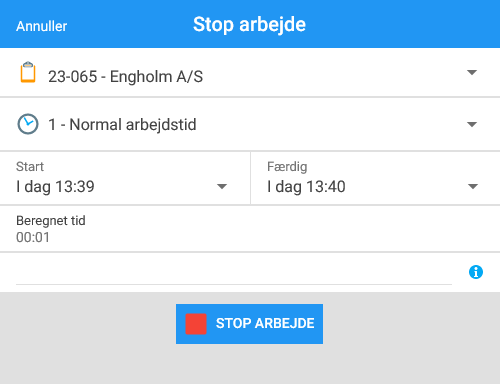Tap the STOP ARBEJDE button

click(249, 324)
